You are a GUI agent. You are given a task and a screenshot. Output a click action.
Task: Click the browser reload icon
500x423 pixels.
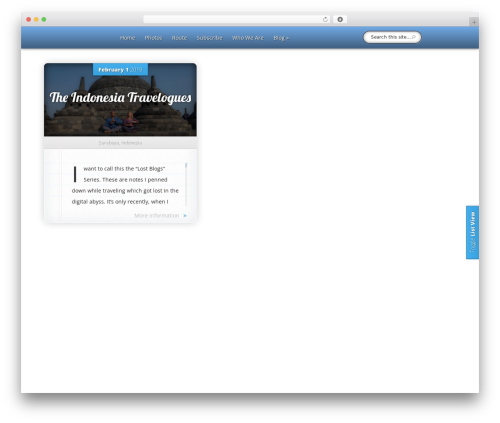325,19
